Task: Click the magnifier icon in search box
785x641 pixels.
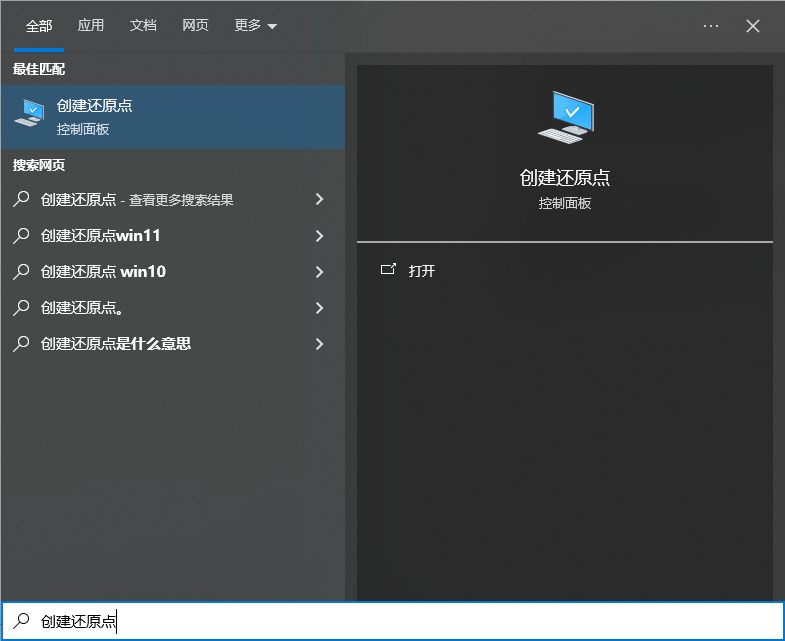Action: [x=21, y=620]
